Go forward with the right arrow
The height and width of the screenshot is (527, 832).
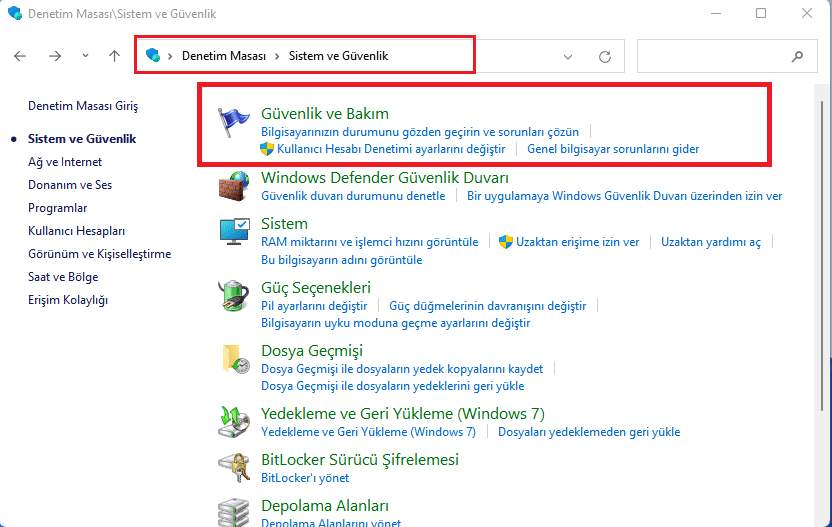click(55, 56)
